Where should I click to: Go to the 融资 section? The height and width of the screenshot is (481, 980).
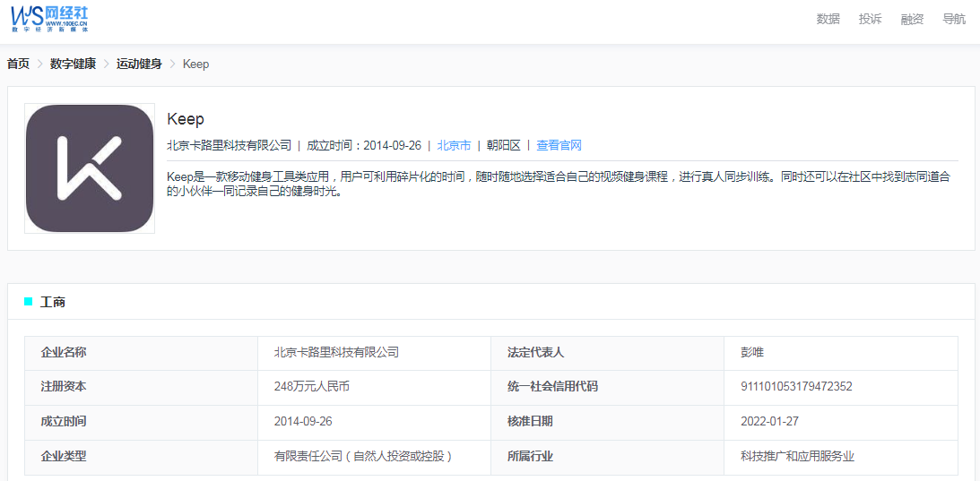(x=912, y=19)
